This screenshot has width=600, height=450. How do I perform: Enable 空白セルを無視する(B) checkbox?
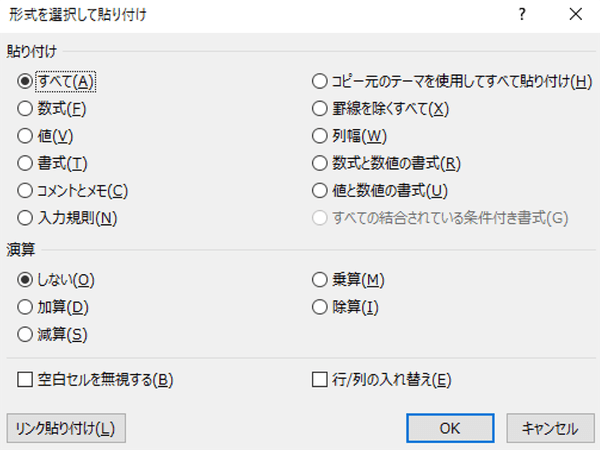point(26,379)
